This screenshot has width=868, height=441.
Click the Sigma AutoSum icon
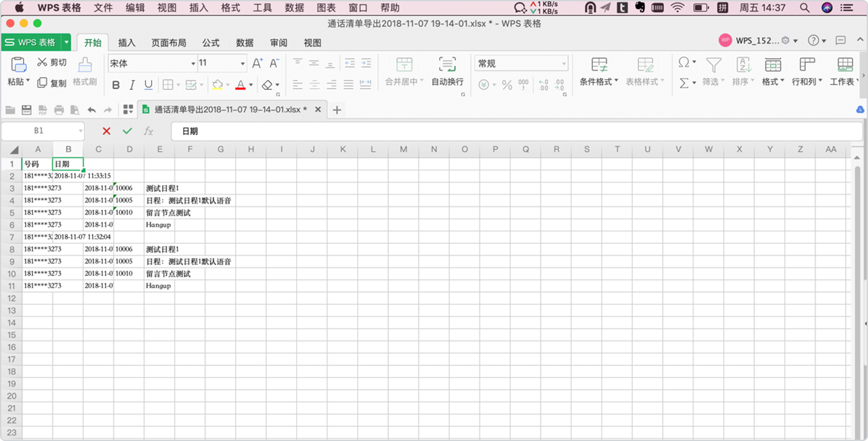click(684, 83)
